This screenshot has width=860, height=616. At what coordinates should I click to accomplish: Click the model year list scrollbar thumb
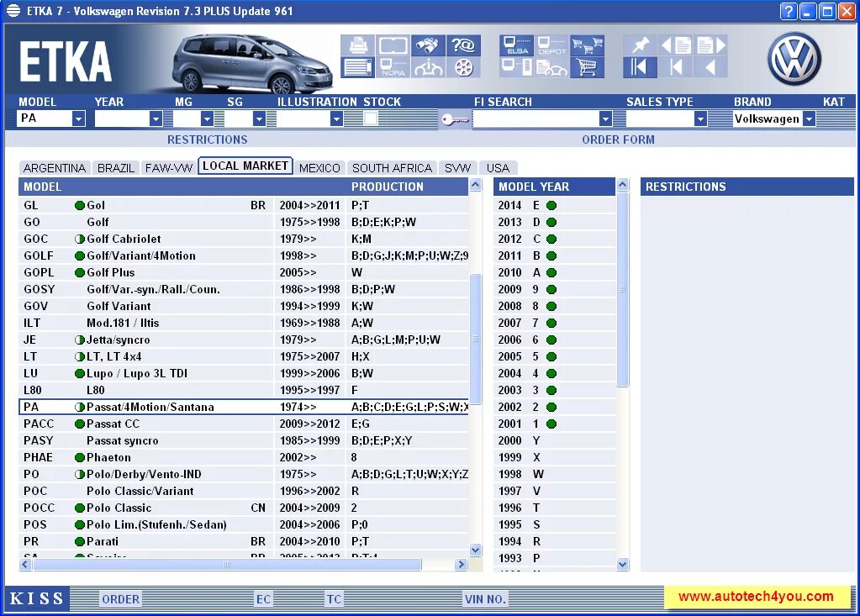(623, 289)
